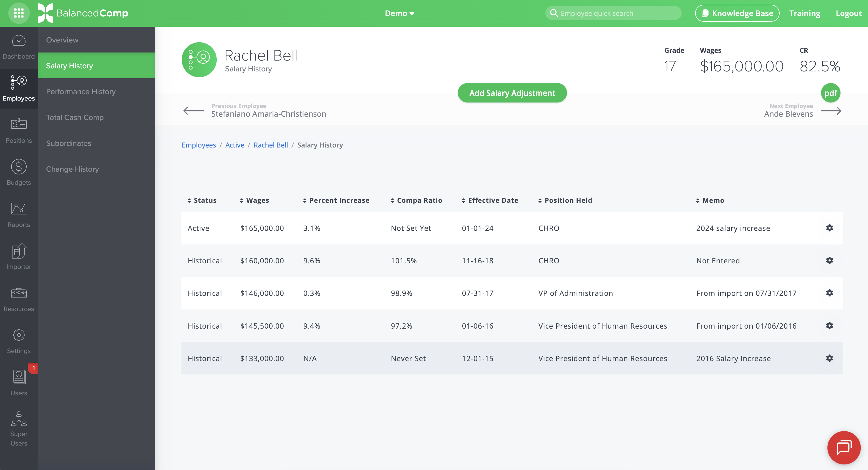Click gear icon for 2024 salary increase row
This screenshot has height=470, width=868.
click(x=829, y=228)
